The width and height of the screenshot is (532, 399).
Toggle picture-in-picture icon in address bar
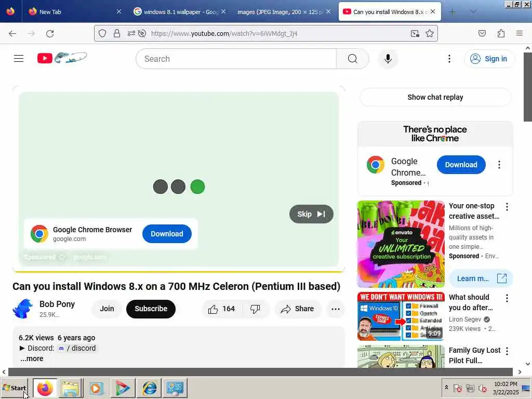tap(415, 33)
